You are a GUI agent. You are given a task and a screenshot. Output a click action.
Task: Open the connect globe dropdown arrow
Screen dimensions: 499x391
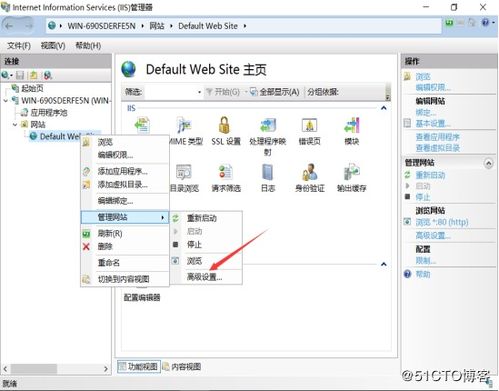pos(11,76)
